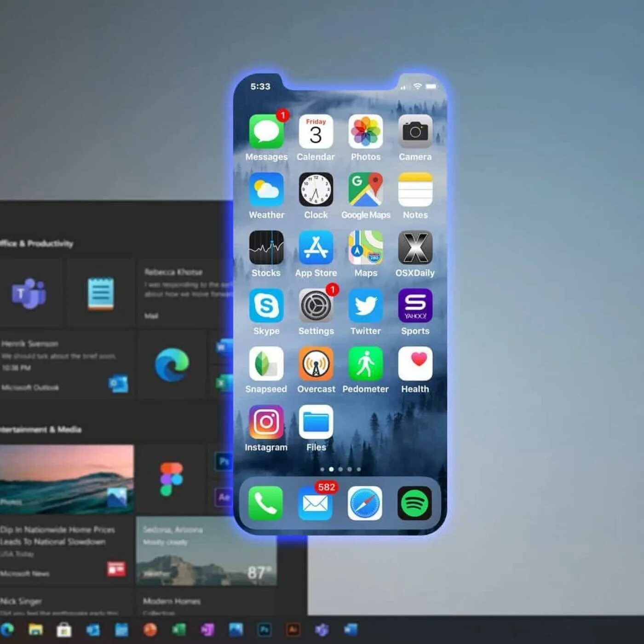Open the Calendar app showing Friday 3

tap(316, 132)
